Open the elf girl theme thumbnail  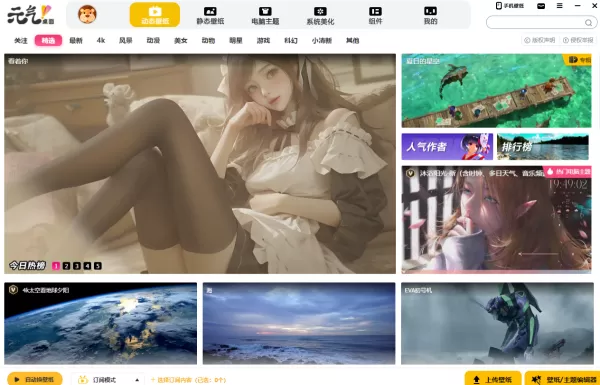496,220
